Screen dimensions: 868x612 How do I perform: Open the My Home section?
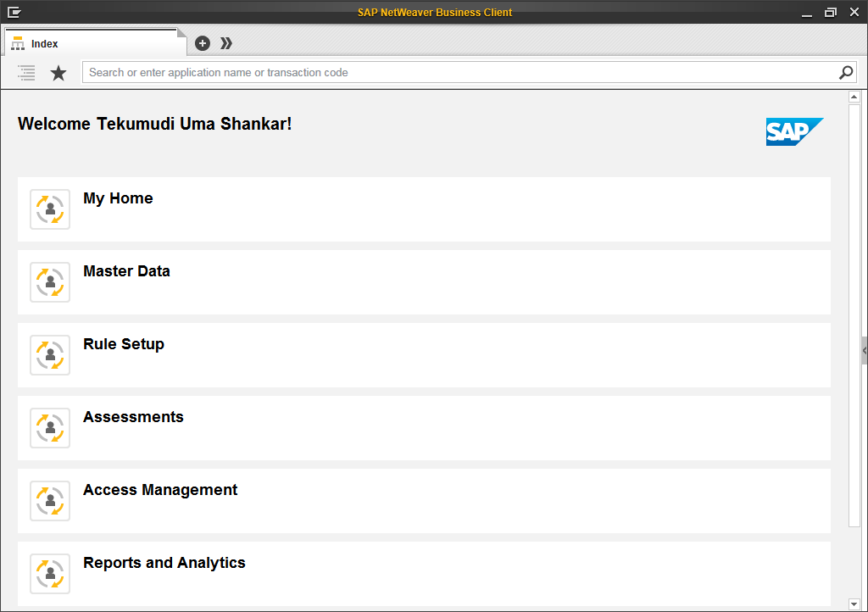point(118,198)
